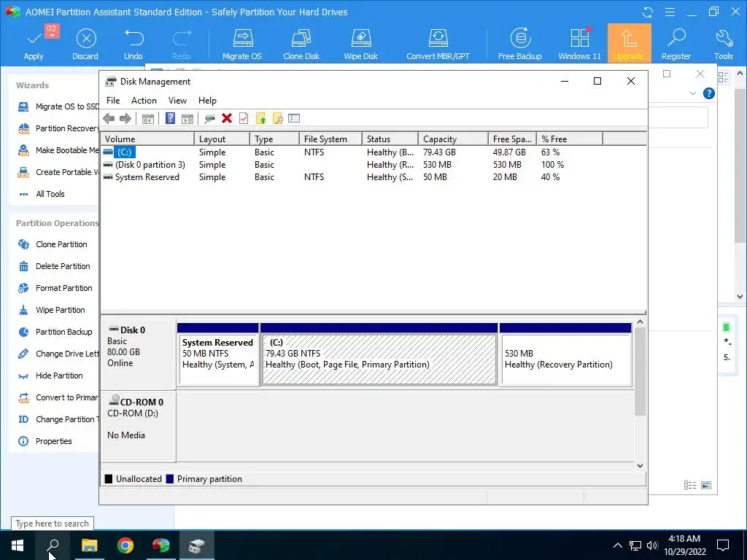Image resolution: width=747 pixels, height=560 pixels.
Task: Open Convert MBR/GPT tool
Action: (438, 44)
